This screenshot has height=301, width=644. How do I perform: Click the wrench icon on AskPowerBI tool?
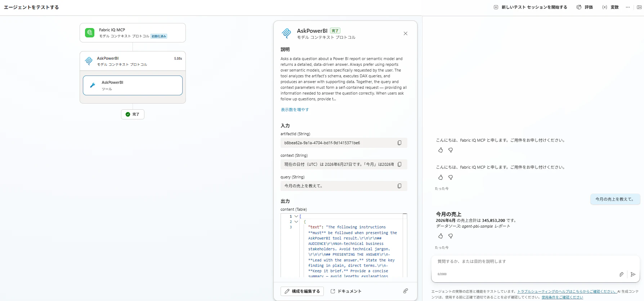tap(93, 85)
